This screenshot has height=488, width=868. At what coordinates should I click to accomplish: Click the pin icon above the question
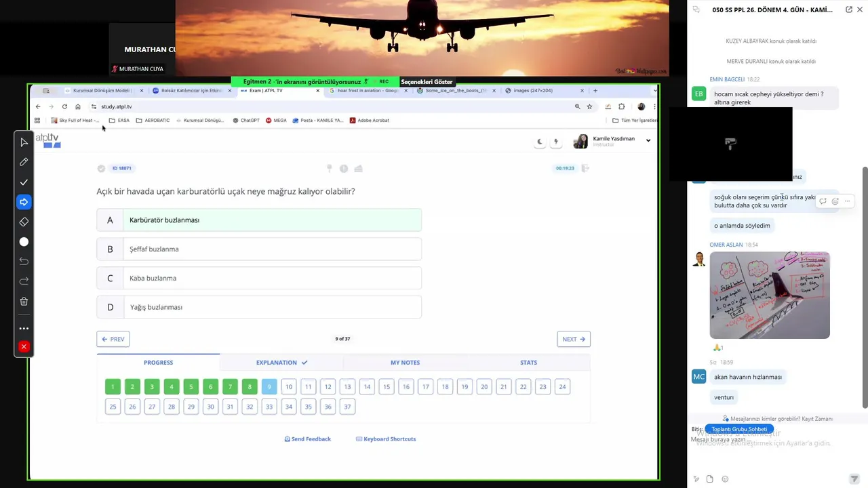click(x=330, y=168)
